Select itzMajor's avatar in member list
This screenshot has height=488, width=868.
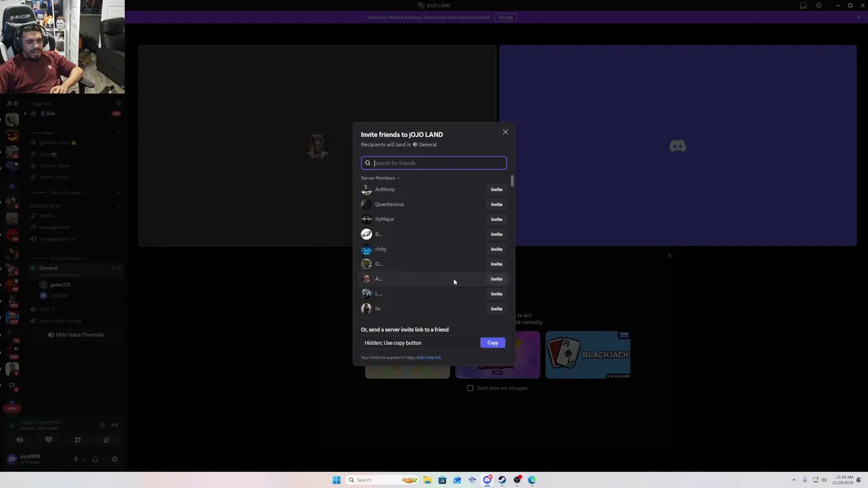(367, 220)
